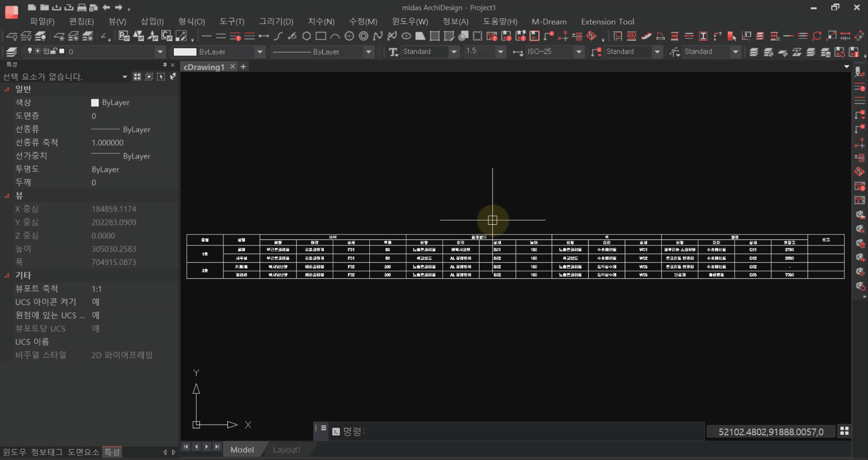868x460 pixels.
Task: Toggle the 원점에 있는 UCS value
Action: point(96,315)
